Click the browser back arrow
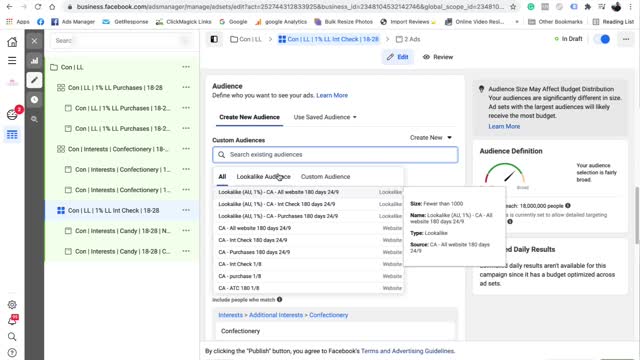 [9, 7]
